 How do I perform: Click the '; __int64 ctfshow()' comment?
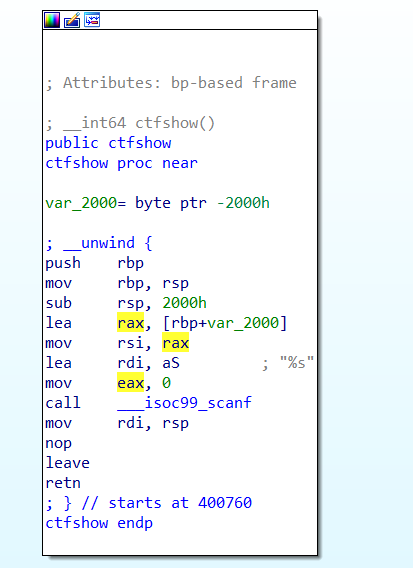coord(130,123)
